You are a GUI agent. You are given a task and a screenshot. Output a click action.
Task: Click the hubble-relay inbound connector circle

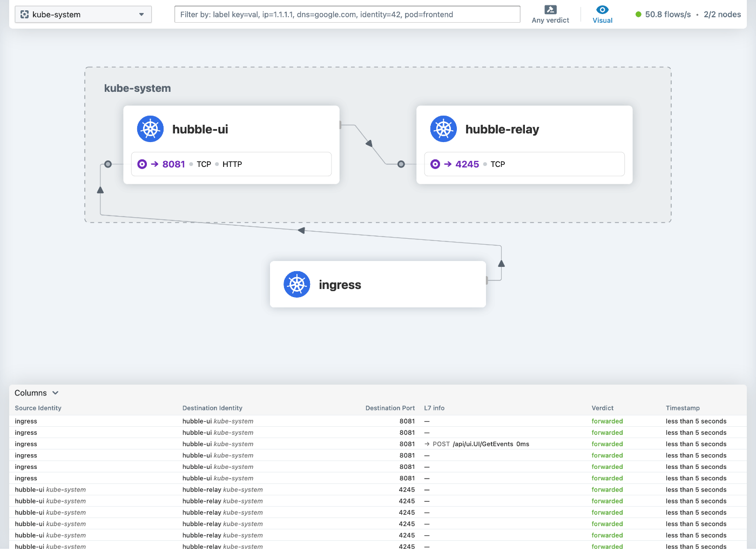pos(401,164)
